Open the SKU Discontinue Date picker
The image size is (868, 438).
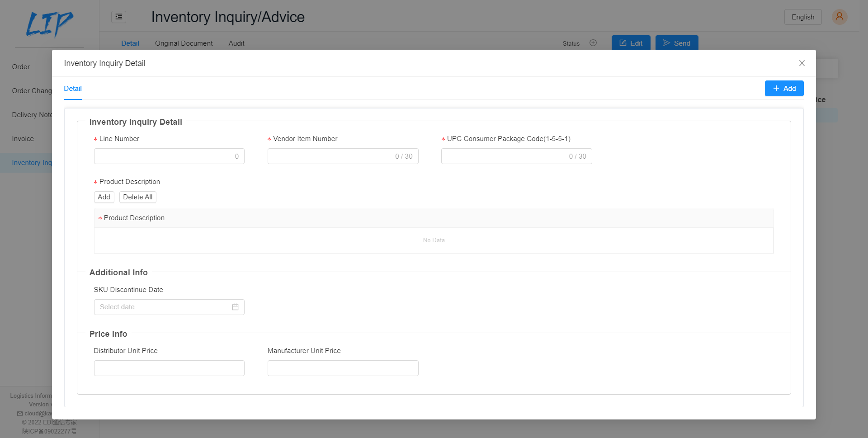pyautogui.click(x=169, y=307)
